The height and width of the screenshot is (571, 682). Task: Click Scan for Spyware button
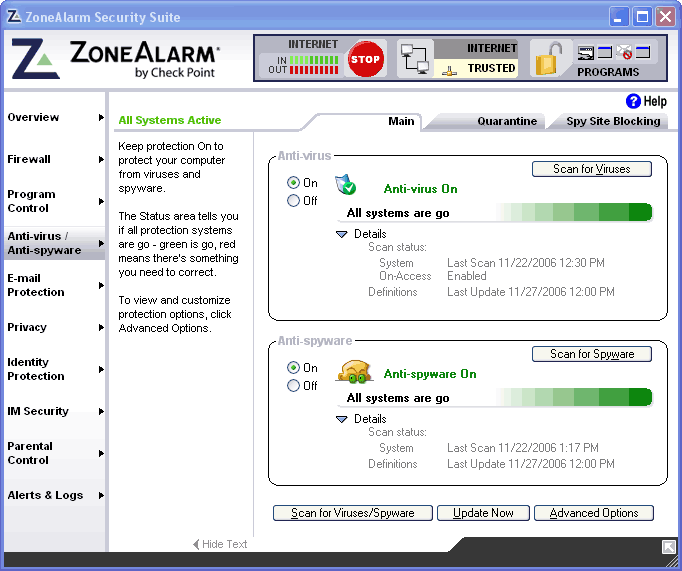pos(592,354)
